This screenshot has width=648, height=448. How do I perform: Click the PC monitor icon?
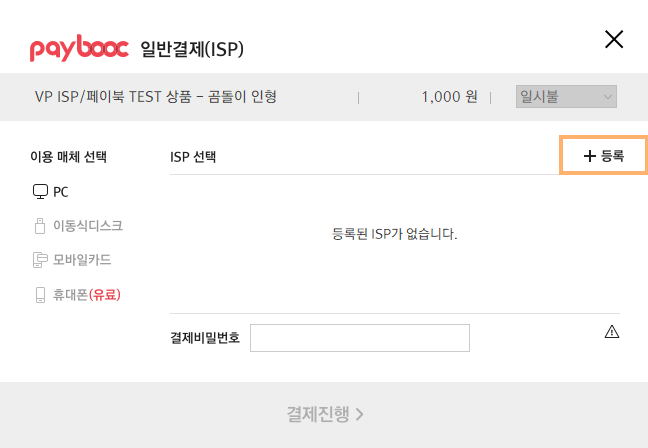40,192
